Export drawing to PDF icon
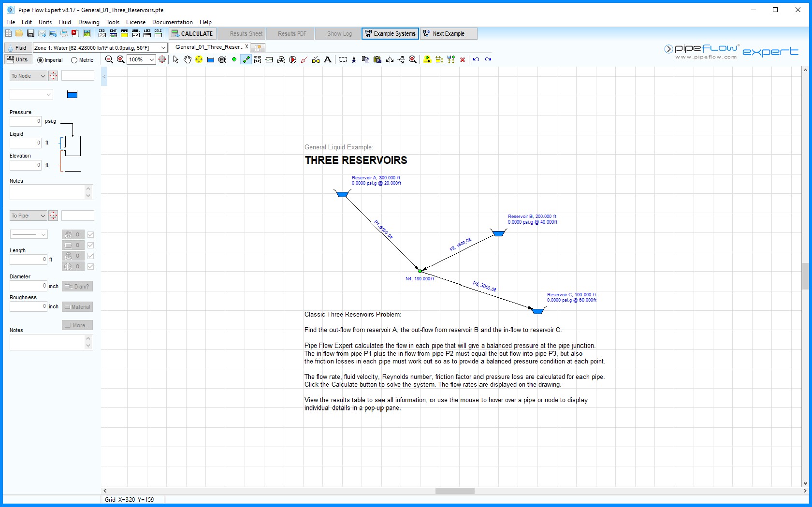The image size is (812, 507). point(75,33)
